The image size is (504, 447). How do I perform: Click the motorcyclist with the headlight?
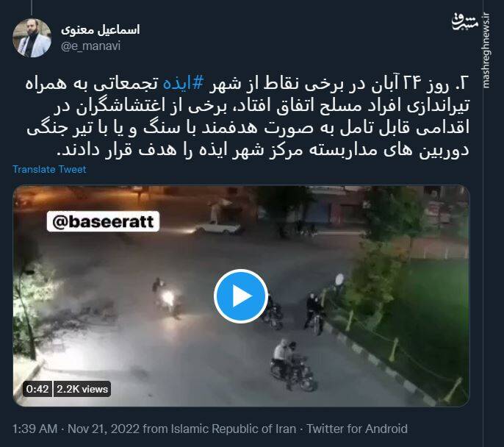point(165,296)
